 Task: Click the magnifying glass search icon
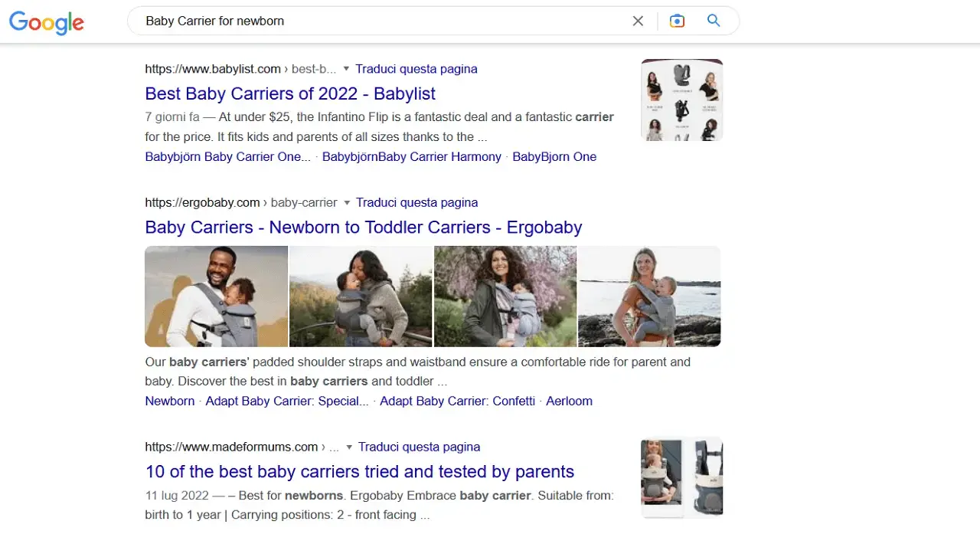pyautogui.click(x=714, y=21)
